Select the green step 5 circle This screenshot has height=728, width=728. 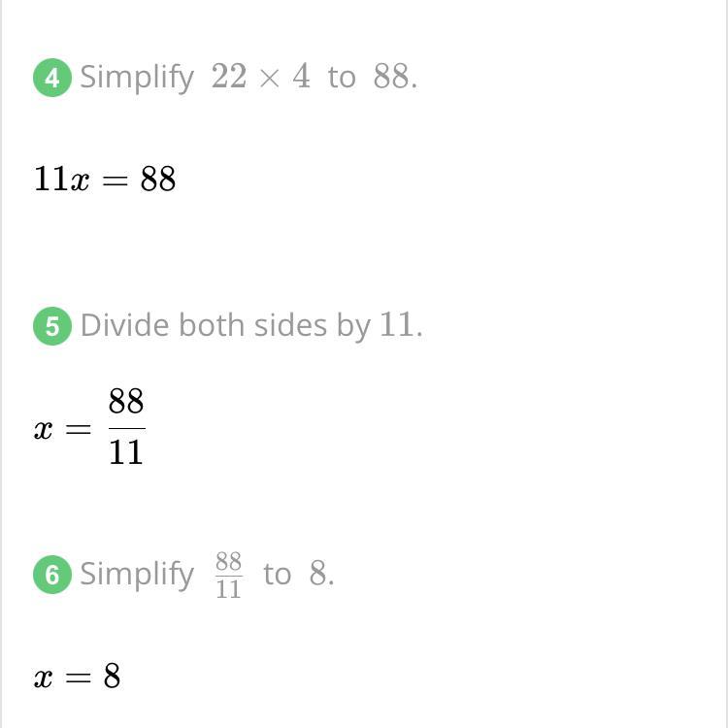tap(52, 326)
